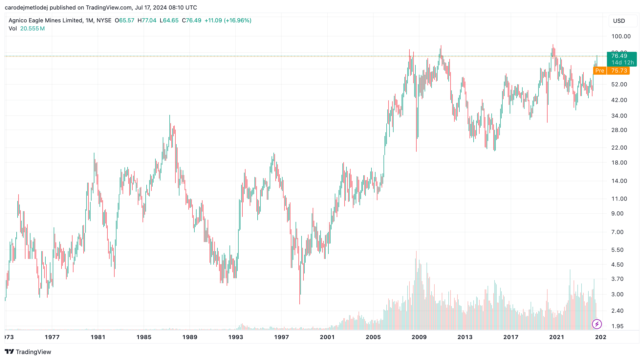Click the Agnico Eagle Mines Limited title
This screenshot has height=360, width=644.
tap(45, 20)
